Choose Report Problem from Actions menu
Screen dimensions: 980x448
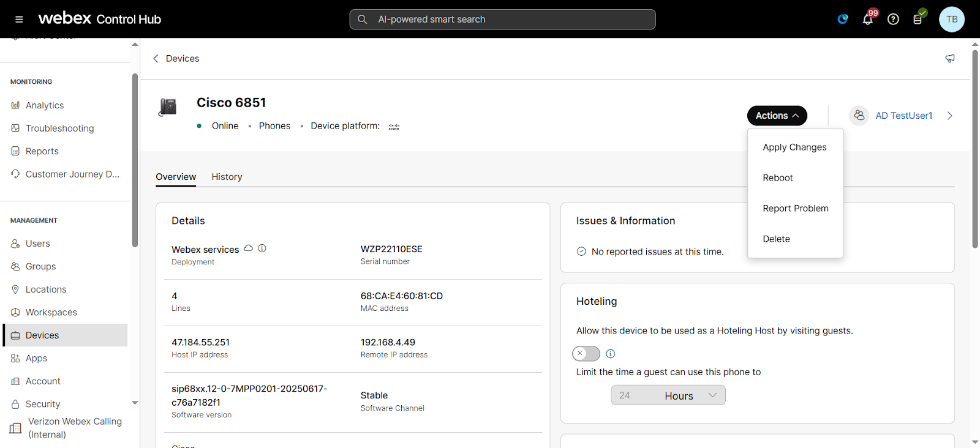(795, 209)
